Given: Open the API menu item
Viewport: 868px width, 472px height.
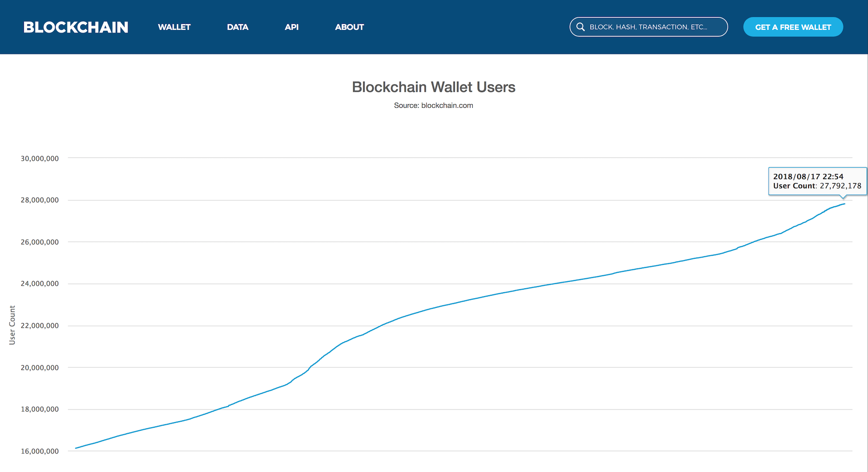Looking at the screenshot, I should [292, 27].
